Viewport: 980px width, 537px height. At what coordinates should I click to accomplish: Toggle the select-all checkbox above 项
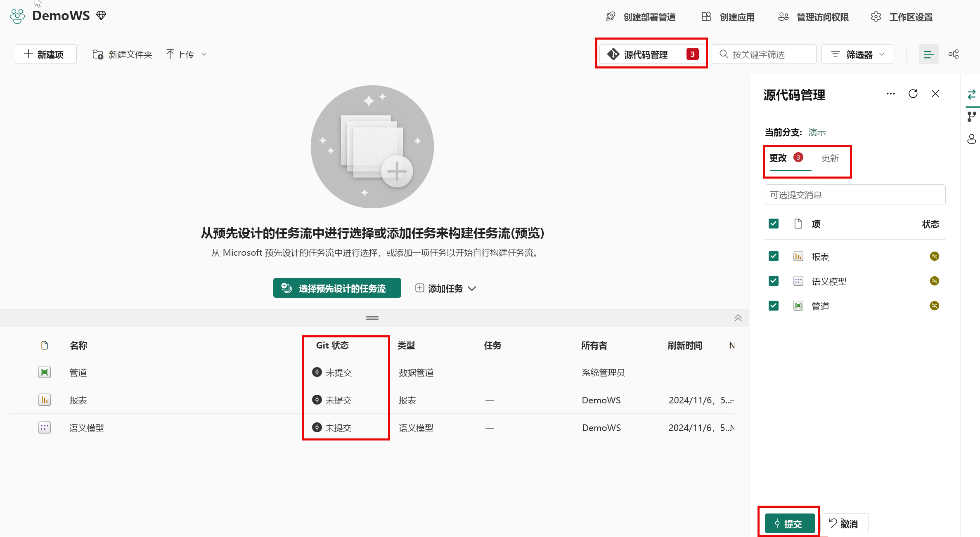pos(773,223)
